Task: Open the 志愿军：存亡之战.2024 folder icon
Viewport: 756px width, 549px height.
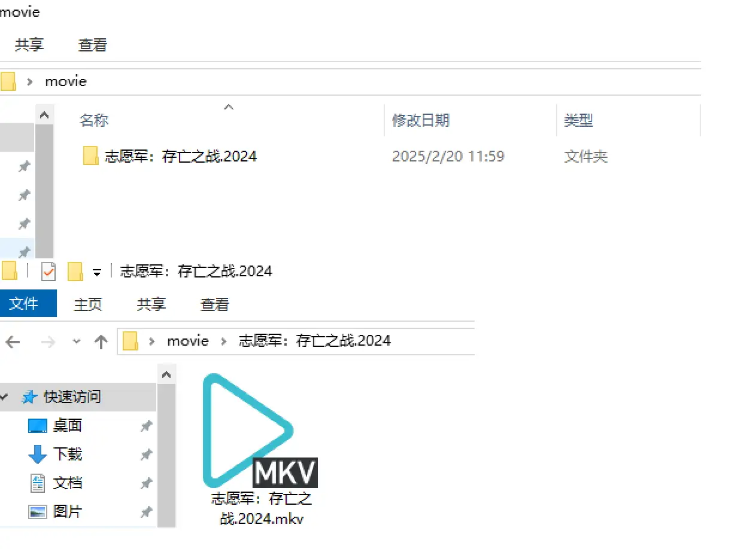Action: [90, 155]
